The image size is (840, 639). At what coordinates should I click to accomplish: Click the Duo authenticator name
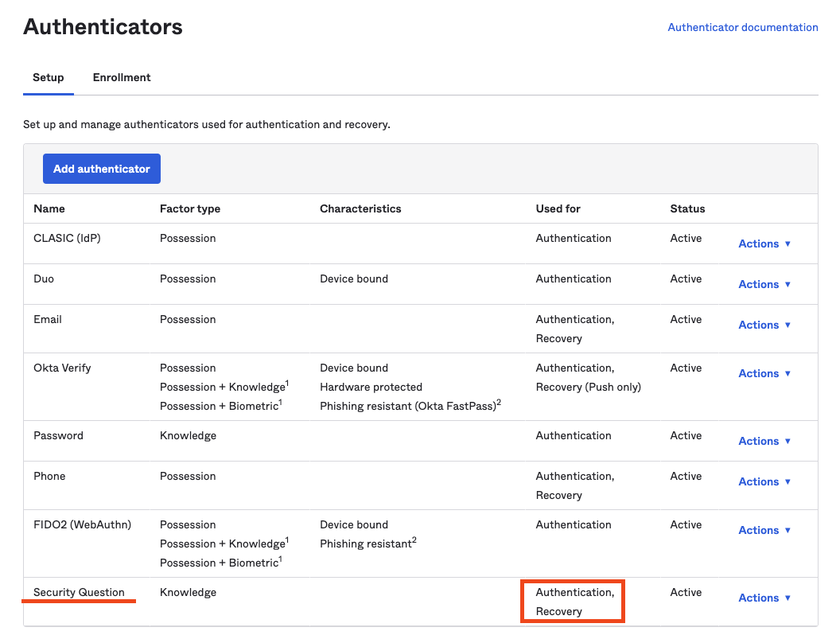click(x=43, y=279)
